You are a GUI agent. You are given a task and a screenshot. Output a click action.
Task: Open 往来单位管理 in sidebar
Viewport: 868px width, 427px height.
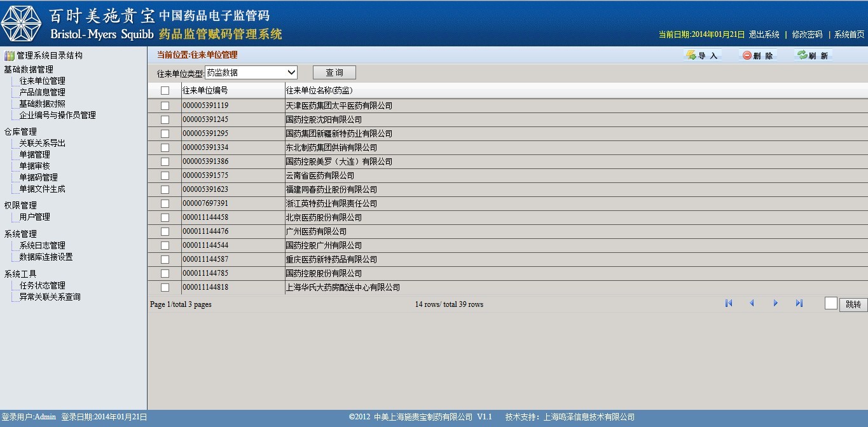42,81
